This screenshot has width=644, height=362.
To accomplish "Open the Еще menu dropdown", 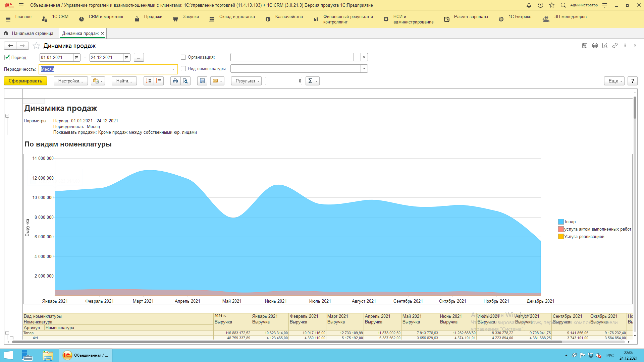I will [615, 81].
